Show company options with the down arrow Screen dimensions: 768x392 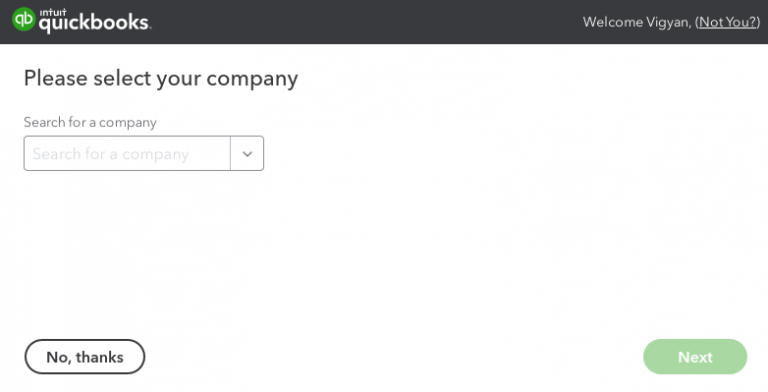(x=247, y=154)
